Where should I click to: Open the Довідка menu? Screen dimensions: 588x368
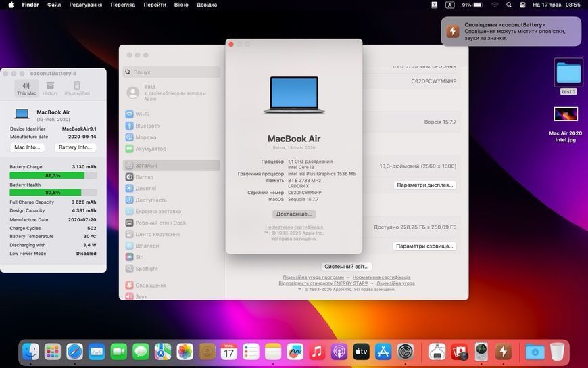207,5
